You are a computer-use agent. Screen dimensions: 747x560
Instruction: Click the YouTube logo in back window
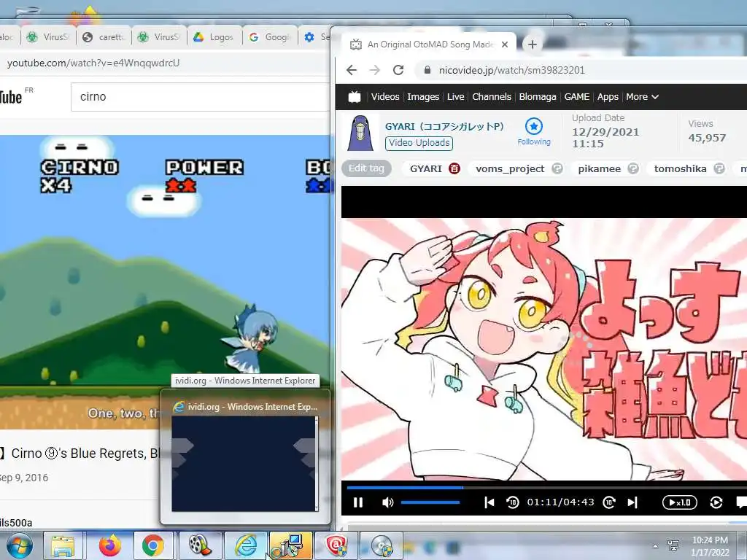pos(10,97)
